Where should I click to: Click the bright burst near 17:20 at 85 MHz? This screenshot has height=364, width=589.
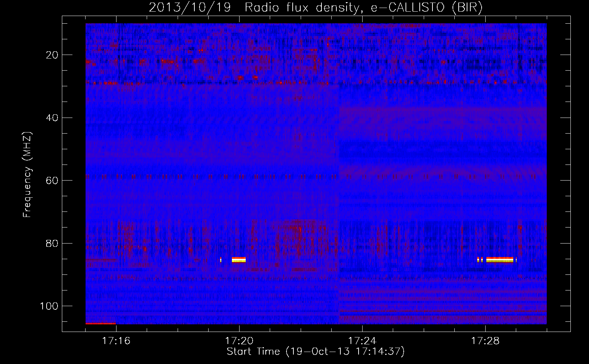(239, 260)
